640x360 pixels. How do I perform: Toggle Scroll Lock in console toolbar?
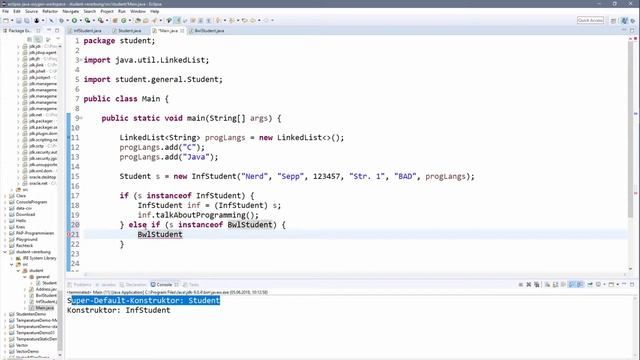(556, 284)
